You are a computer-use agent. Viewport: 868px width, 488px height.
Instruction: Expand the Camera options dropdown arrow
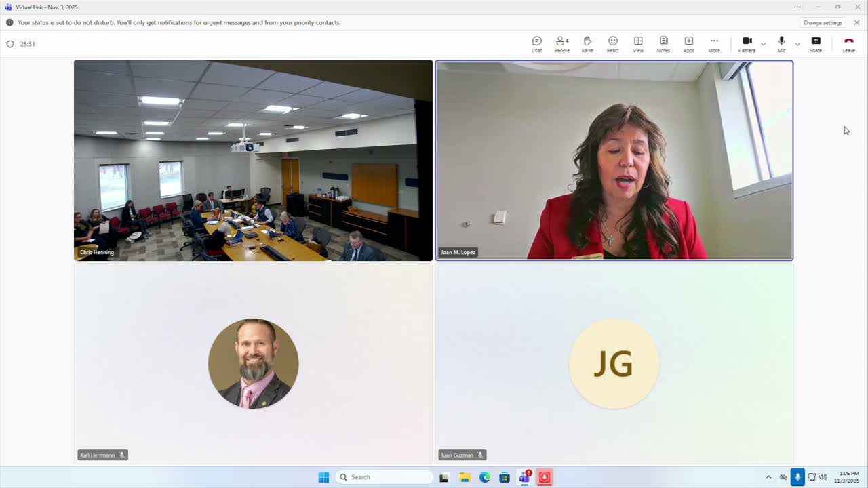click(763, 44)
